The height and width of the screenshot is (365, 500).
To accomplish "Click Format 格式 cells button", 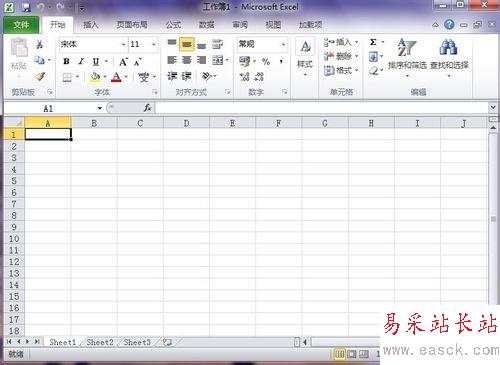I will click(341, 70).
